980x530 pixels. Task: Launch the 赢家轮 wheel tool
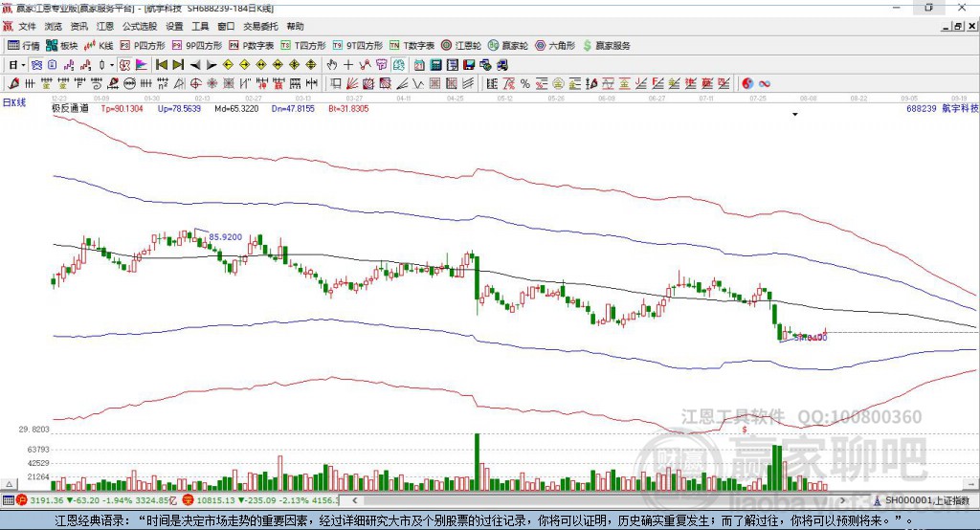click(508, 46)
